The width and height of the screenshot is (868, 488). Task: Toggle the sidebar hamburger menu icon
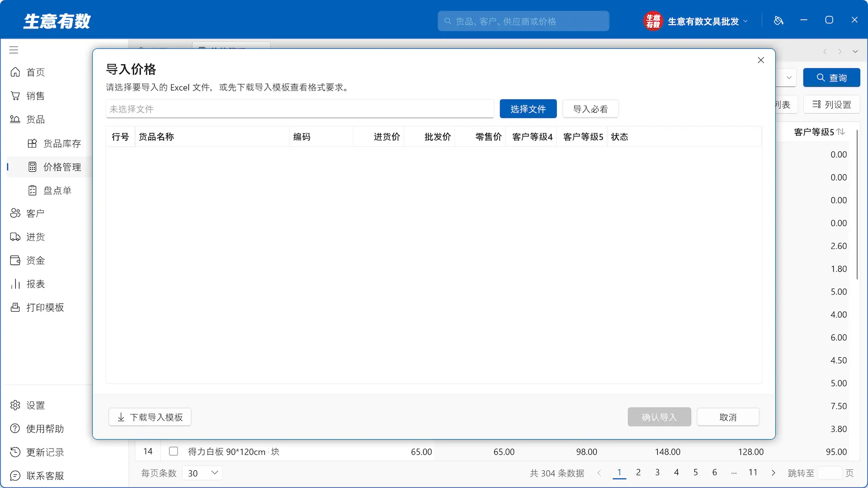point(14,50)
